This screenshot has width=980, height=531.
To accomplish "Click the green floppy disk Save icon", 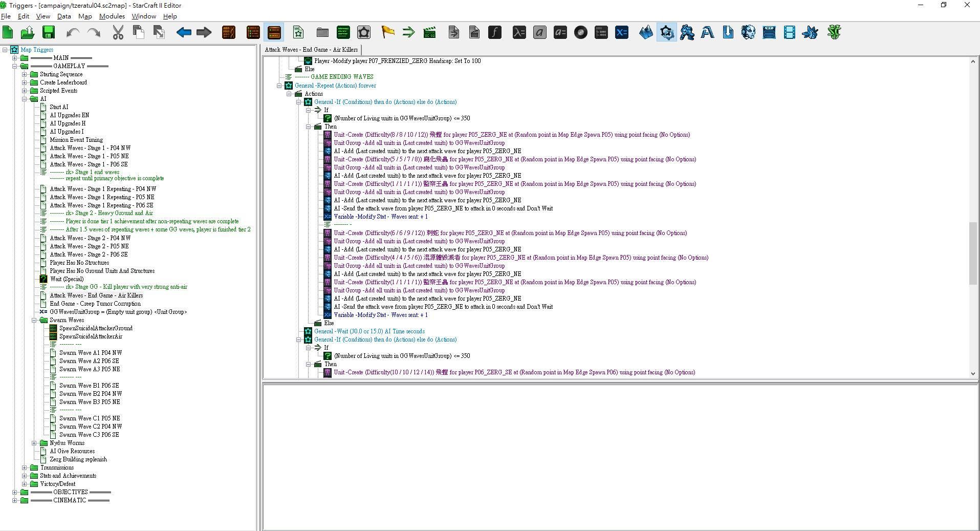I will click(x=49, y=33).
